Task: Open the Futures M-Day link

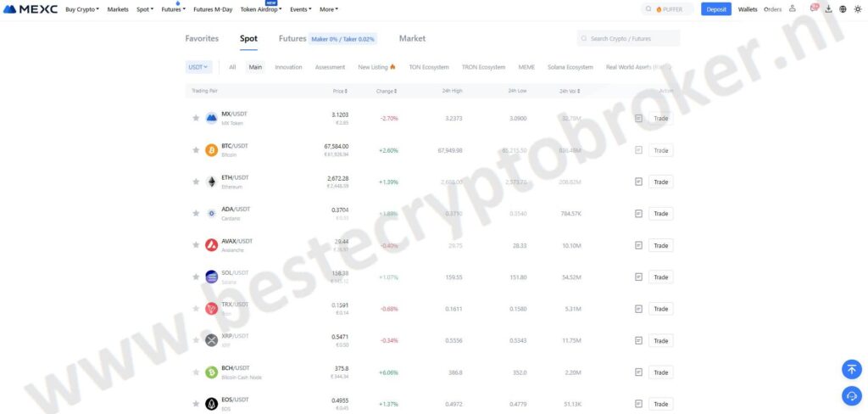Action: tap(213, 9)
